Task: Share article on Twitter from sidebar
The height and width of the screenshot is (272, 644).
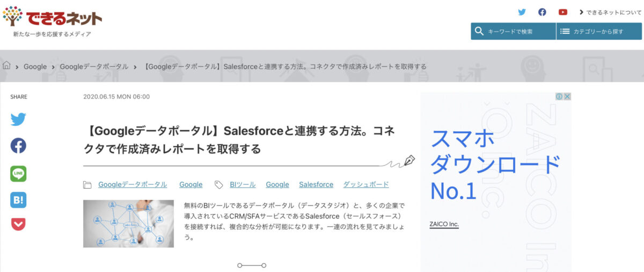Action: pos(18,119)
